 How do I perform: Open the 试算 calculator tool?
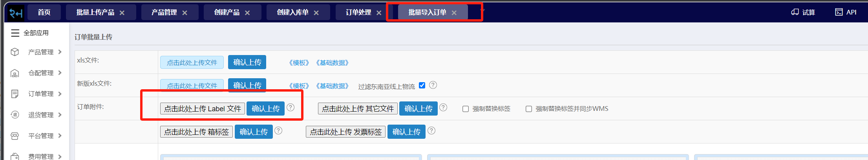point(803,12)
